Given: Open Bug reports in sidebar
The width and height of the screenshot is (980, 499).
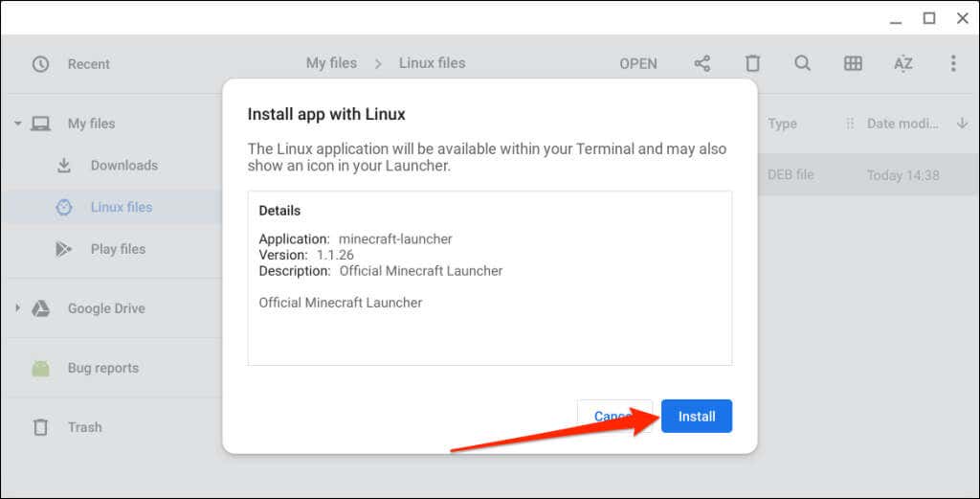Looking at the screenshot, I should (103, 368).
